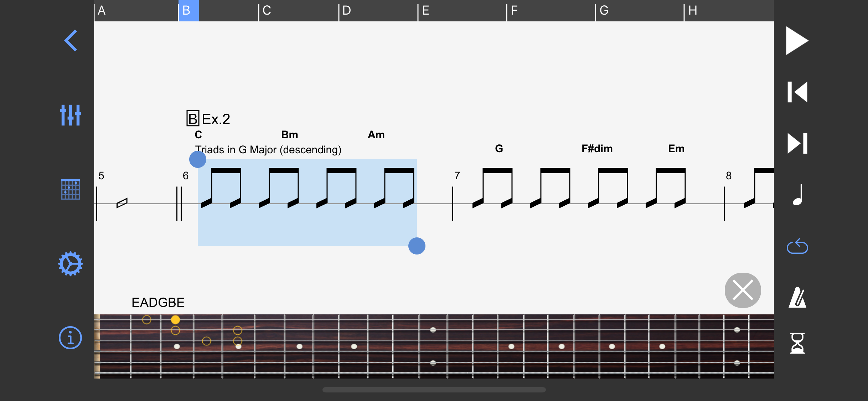868x401 pixels.
Task: Skip back to the previous section
Action: click(x=797, y=92)
